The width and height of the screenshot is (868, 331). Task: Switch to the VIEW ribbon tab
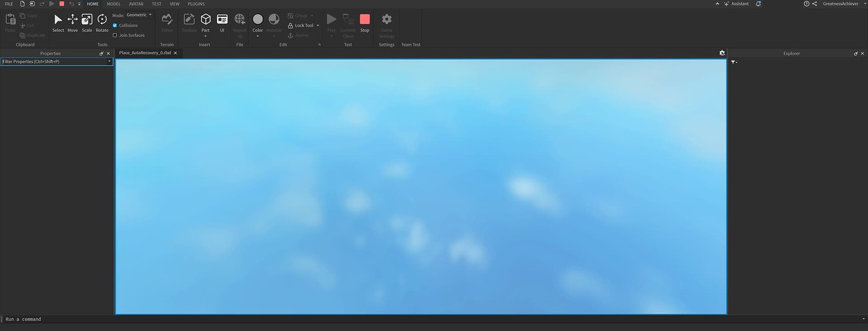point(174,4)
